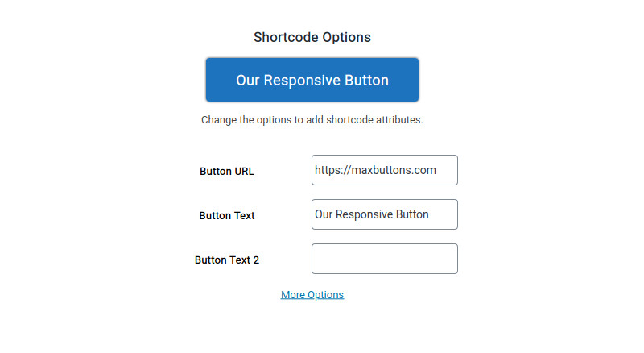Click the 'maxbuttons.com' text inside the URL box
Screen dimensions: 644x353
tap(394, 170)
